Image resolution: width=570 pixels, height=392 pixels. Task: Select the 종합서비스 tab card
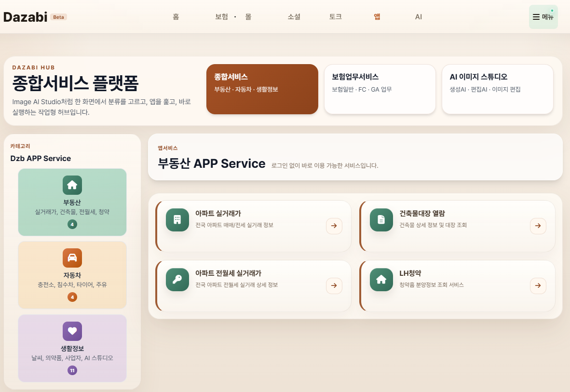[262, 89]
